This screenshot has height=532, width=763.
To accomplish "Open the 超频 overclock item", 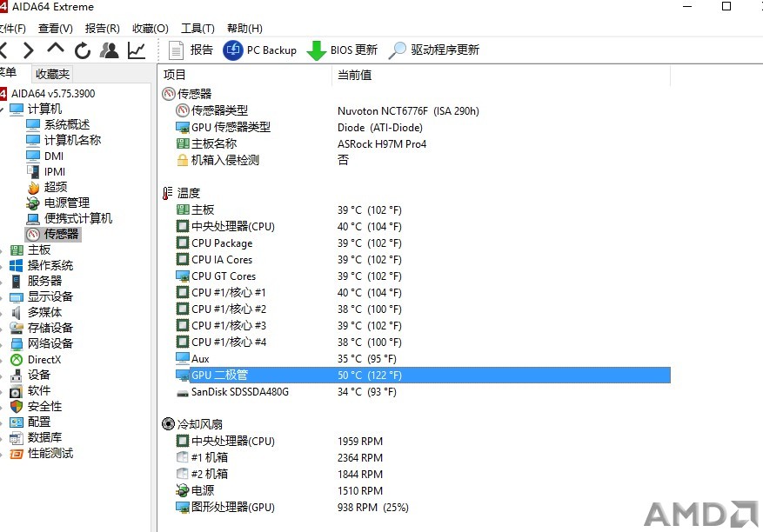I will click(47, 187).
